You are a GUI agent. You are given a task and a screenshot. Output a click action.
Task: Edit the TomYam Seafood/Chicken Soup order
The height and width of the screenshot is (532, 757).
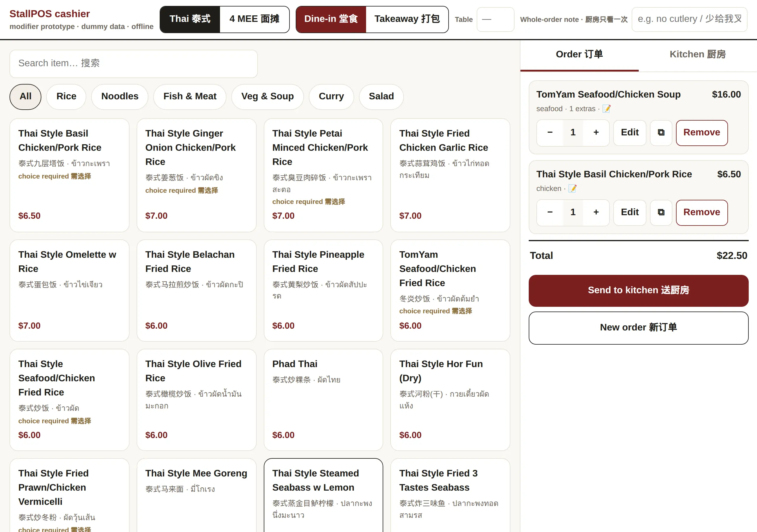click(x=630, y=132)
